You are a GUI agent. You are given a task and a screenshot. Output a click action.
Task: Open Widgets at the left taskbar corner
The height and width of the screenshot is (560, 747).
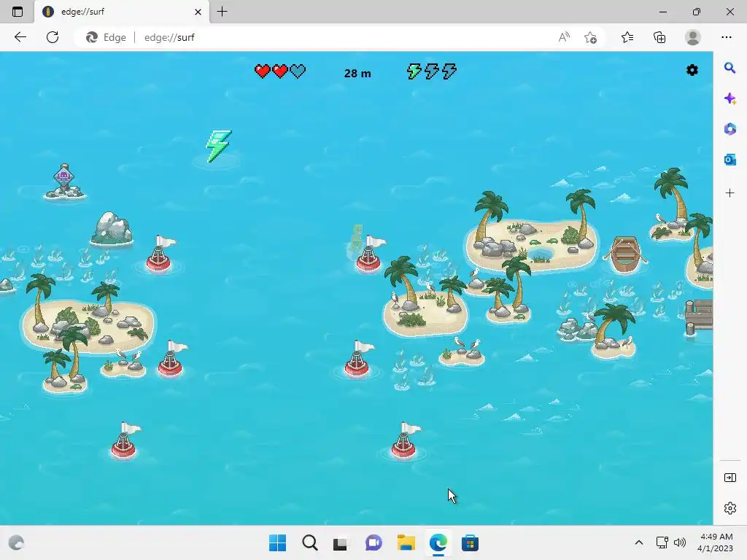pos(17,542)
